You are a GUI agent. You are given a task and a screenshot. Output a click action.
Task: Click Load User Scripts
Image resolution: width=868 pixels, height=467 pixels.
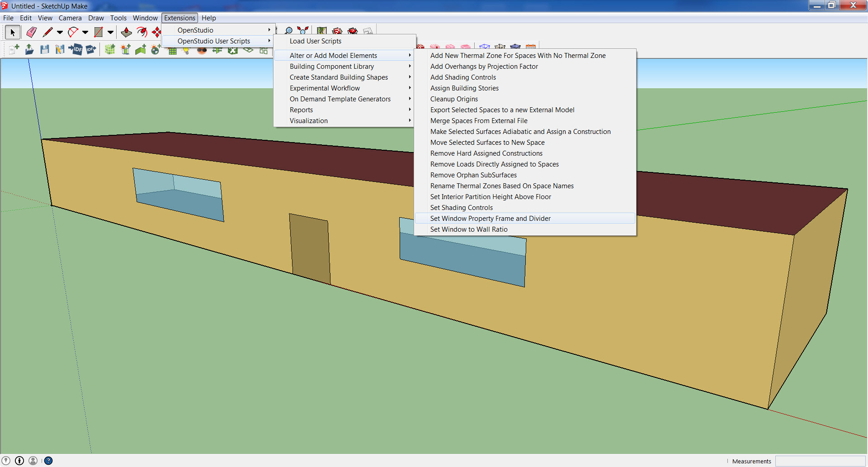[x=315, y=41]
